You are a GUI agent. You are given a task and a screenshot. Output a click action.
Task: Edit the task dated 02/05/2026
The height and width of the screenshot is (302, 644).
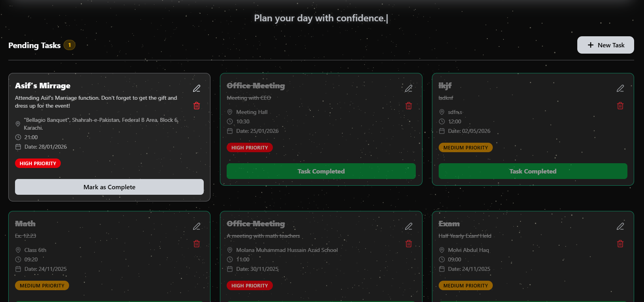tap(620, 88)
